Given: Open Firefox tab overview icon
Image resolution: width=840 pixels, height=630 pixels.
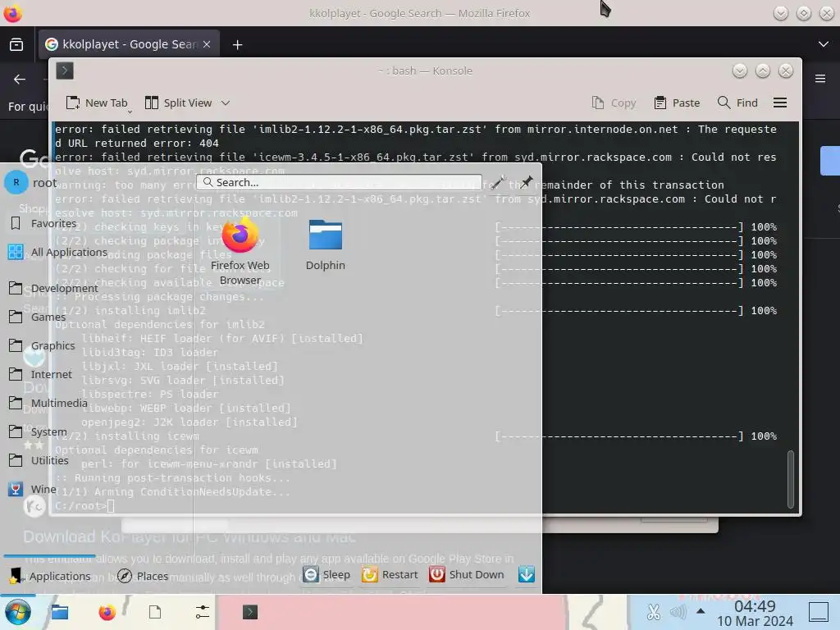Looking at the screenshot, I should [x=16, y=44].
